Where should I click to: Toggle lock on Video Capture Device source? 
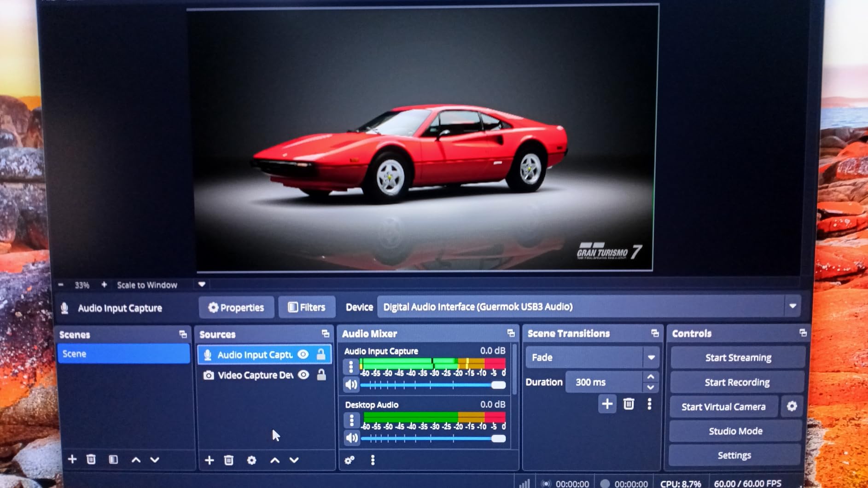(321, 375)
